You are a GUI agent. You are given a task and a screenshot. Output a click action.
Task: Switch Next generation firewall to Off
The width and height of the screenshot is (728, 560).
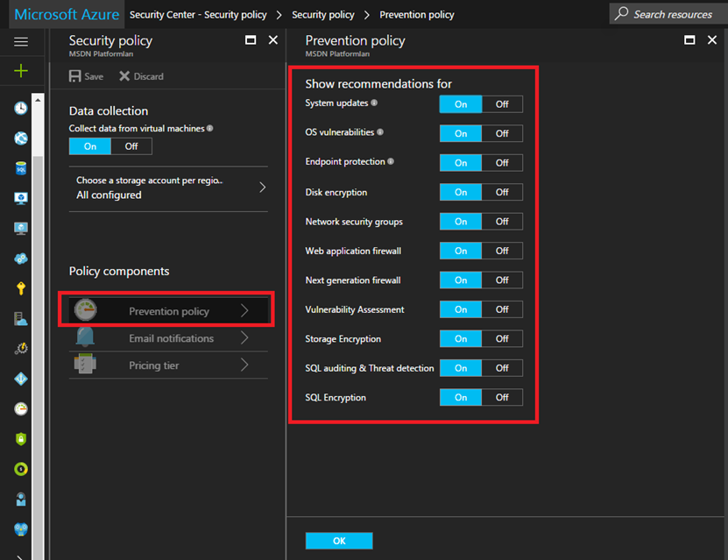(502, 280)
